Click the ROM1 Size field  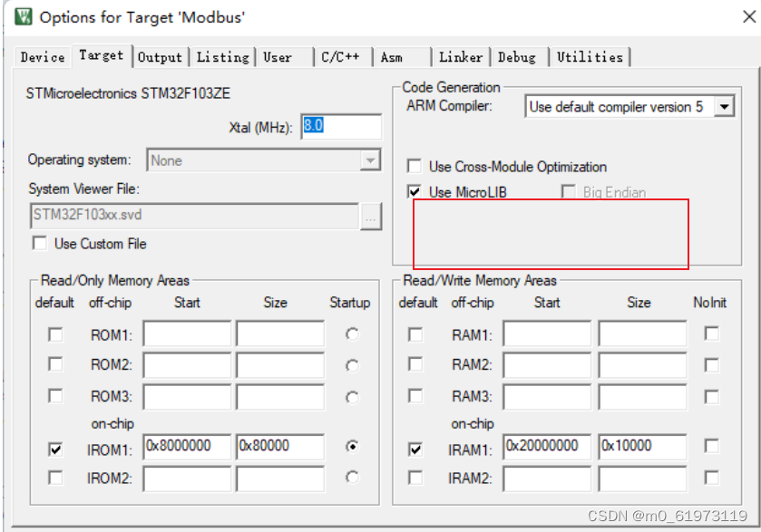[280, 334]
